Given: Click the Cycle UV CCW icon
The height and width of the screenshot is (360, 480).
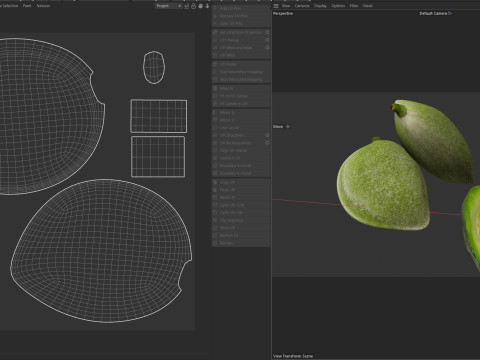Looking at the screenshot, I should (x=215, y=205).
